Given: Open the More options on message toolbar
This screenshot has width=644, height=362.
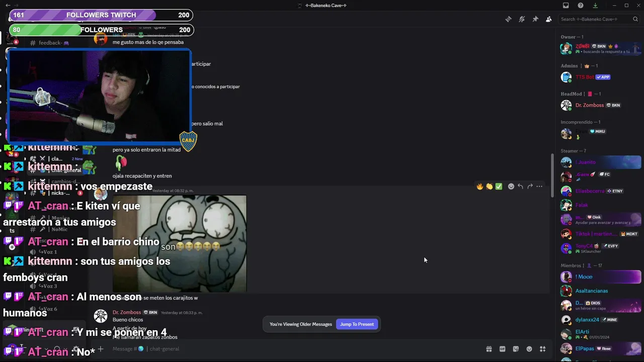Looking at the screenshot, I should [539, 187].
